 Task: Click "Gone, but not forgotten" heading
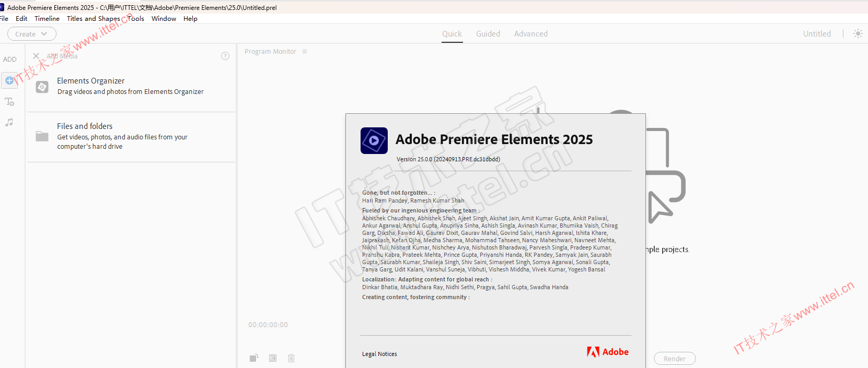click(x=399, y=193)
